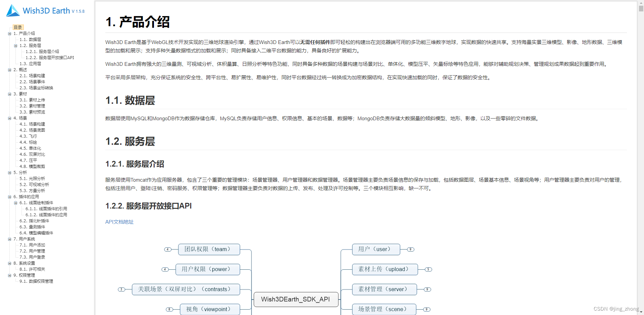Screen dimensions: 644x315
Task: Expand child count badge beside 关联场景 node
Action: pyautogui.click(x=121, y=289)
